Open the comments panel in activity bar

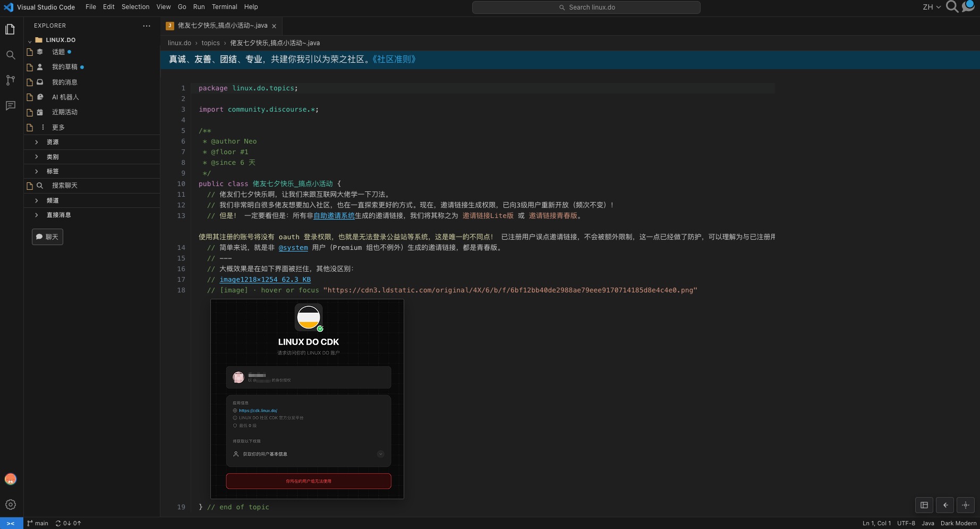click(x=10, y=106)
